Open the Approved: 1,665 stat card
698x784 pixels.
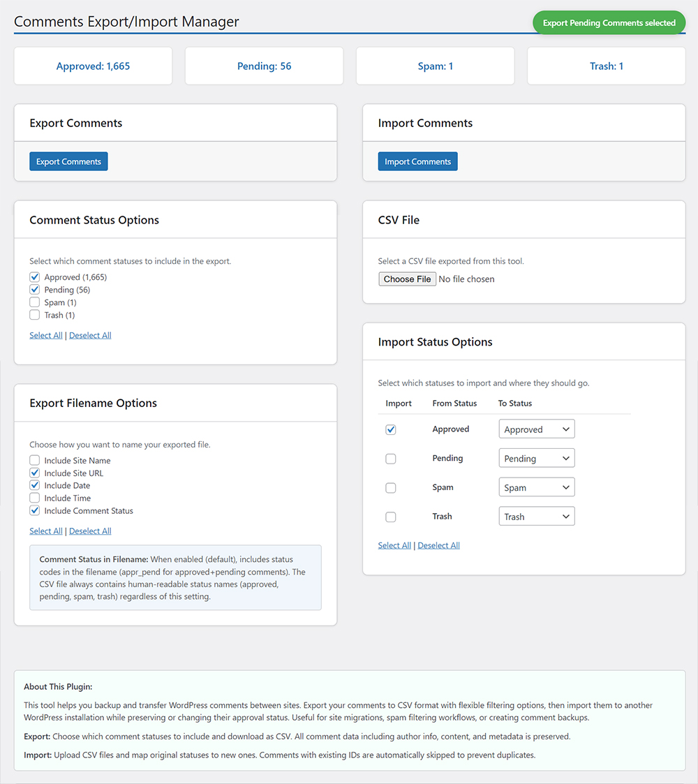point(93,66)
